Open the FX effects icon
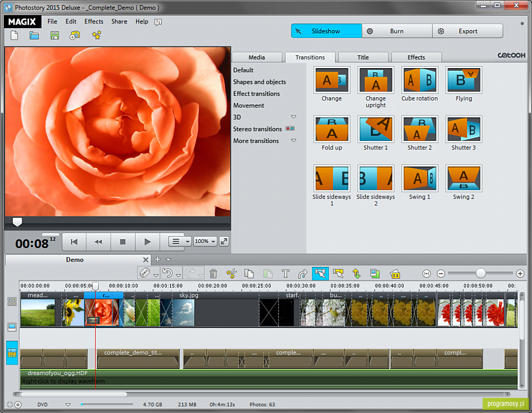 [395, 274]
